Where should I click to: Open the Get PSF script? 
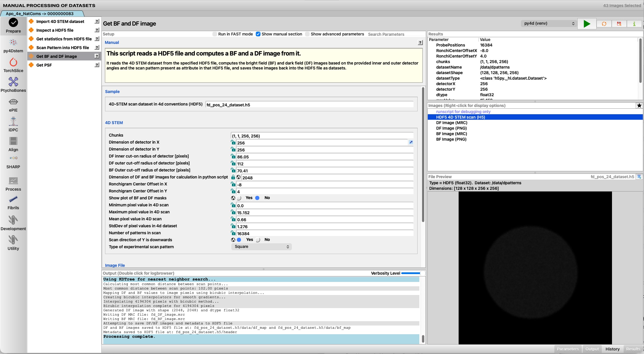(x=64, y=65)
